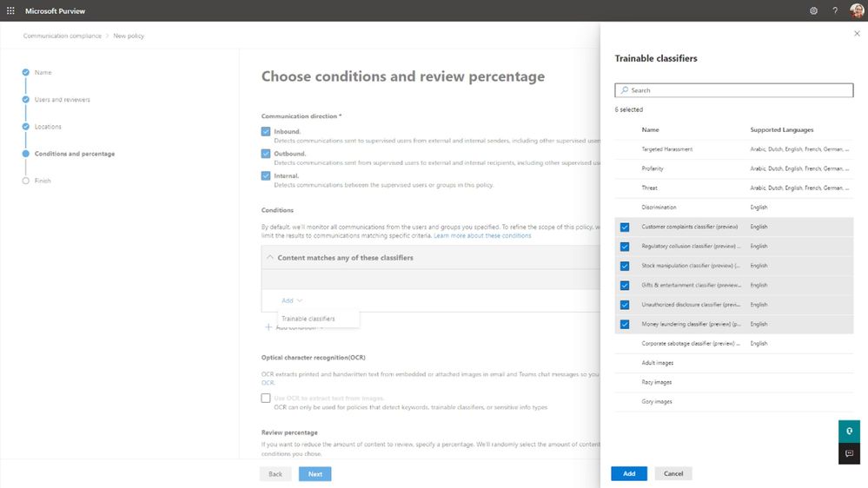
Task: Click the Users and reviewers step circle
Action: (25, 100)
